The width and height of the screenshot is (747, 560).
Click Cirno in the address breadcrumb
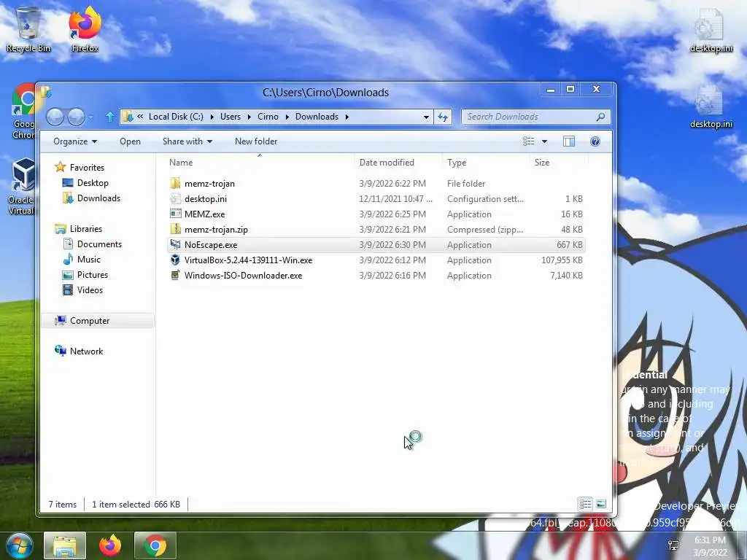268,117
